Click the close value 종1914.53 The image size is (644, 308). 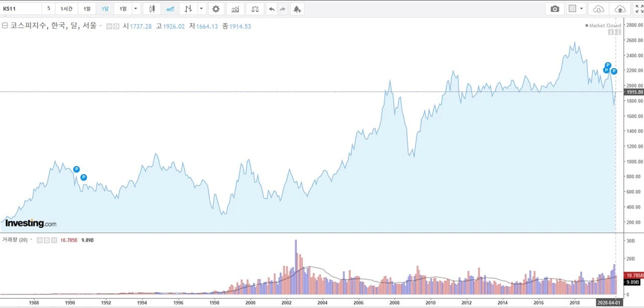click(236, 26)
